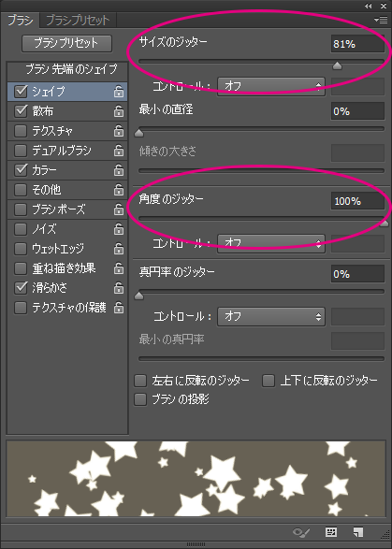Uncheck the カラー checkbox
The width and height of the screenshot is (392, 549).
(21, 170)
